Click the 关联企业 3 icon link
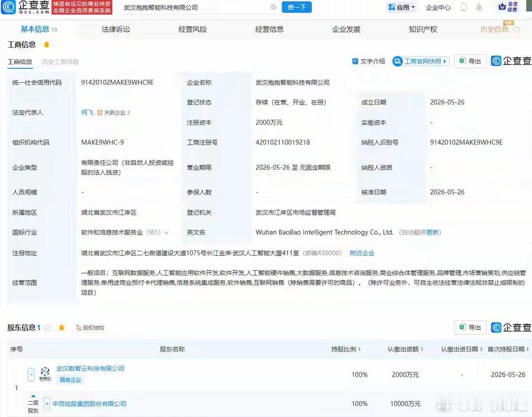The height and width of the screenshot is (417, 532). click(x=114, y=113)
